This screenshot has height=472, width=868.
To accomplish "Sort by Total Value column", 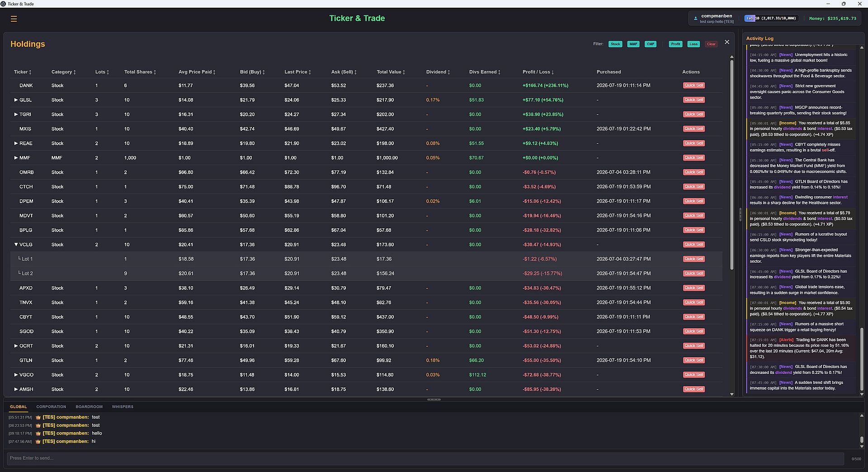I will pos(391,72).
